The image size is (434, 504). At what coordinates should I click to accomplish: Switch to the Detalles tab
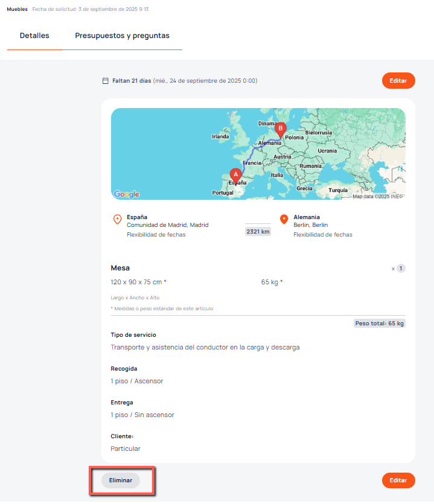34,36
